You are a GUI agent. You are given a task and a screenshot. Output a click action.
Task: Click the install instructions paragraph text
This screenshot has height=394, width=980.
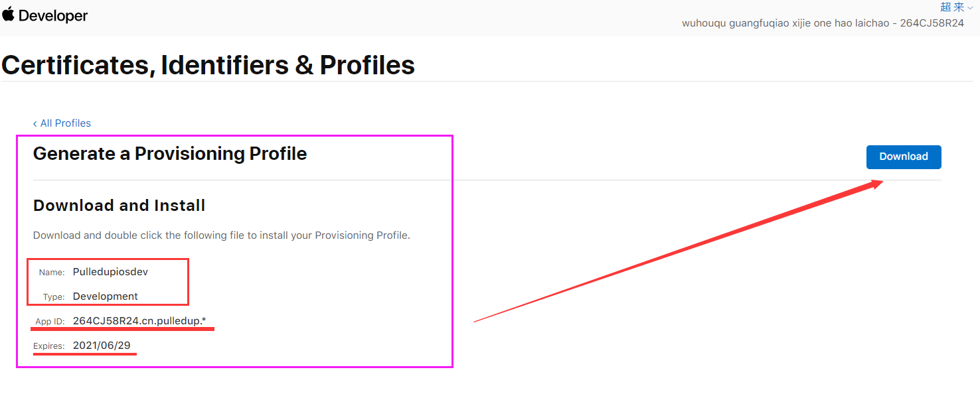tap(221, 235)
